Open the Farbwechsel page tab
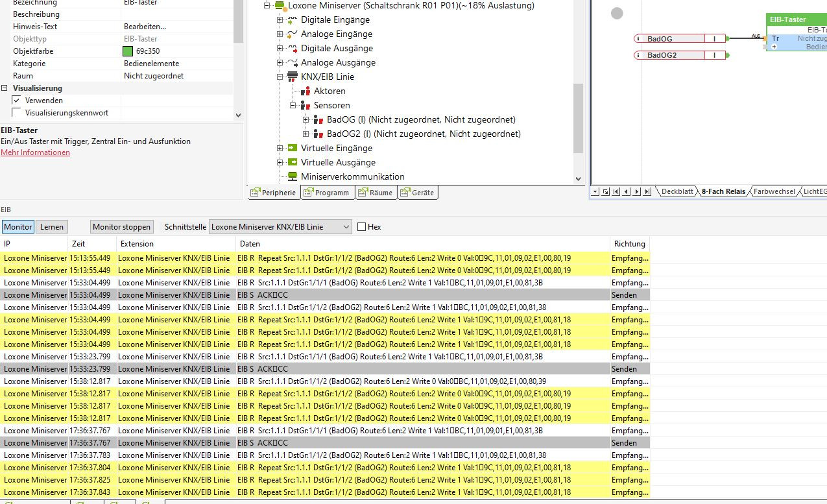The height and width of the screenshot is (504, 827). pos(774,191)
